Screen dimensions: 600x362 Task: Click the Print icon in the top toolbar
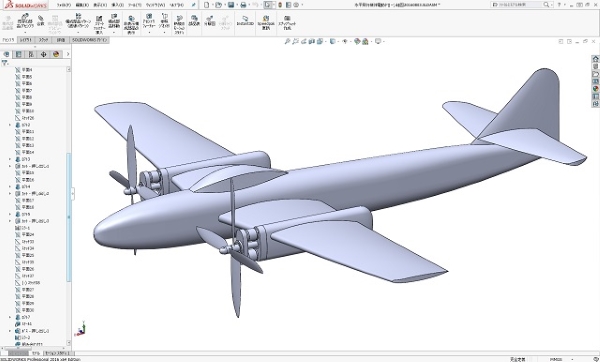click(243, 5)
